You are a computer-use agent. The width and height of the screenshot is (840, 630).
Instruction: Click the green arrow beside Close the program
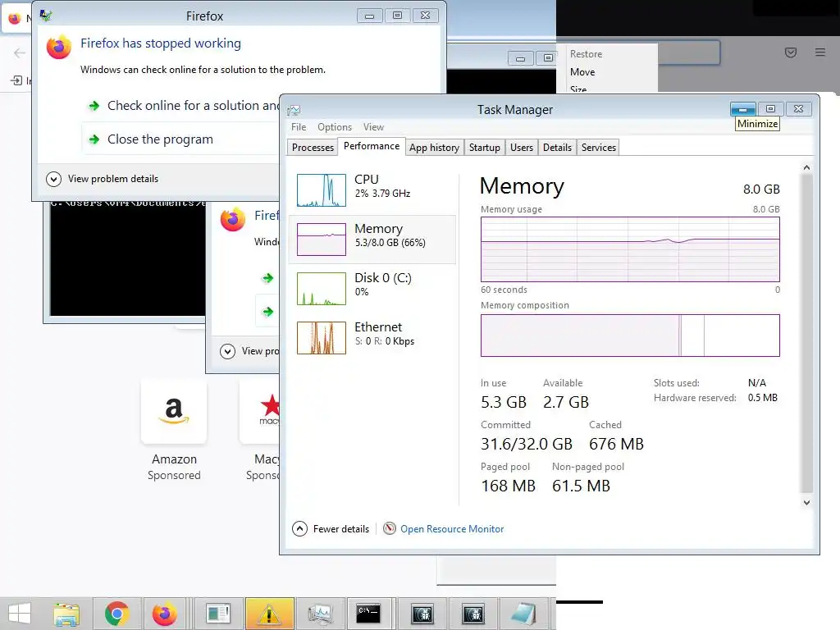click(x=94, y=139)
